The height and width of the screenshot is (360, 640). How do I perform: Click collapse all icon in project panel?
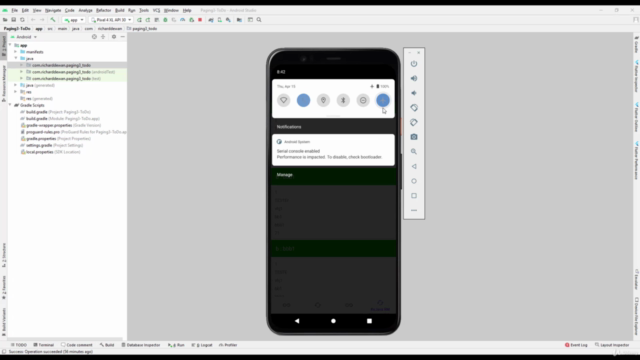[103, 37]
